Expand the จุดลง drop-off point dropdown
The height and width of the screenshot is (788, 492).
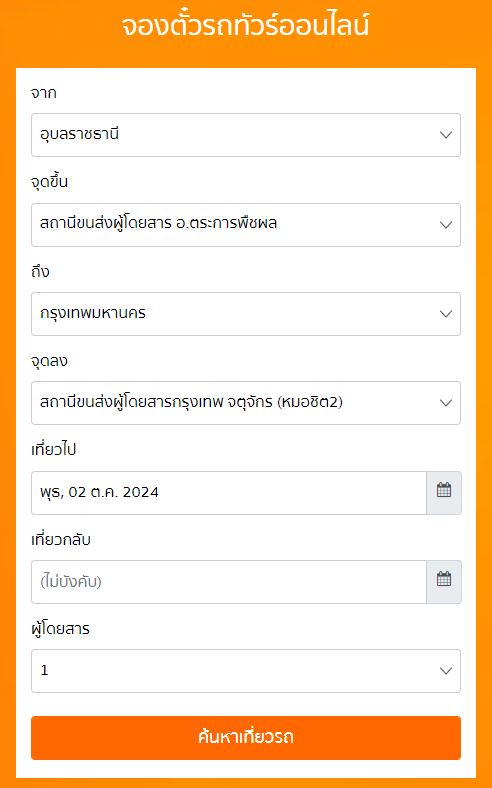(246, 403)
